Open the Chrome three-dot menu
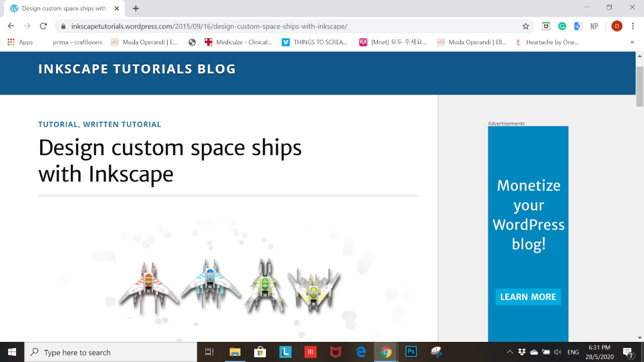 pos(633,26)
